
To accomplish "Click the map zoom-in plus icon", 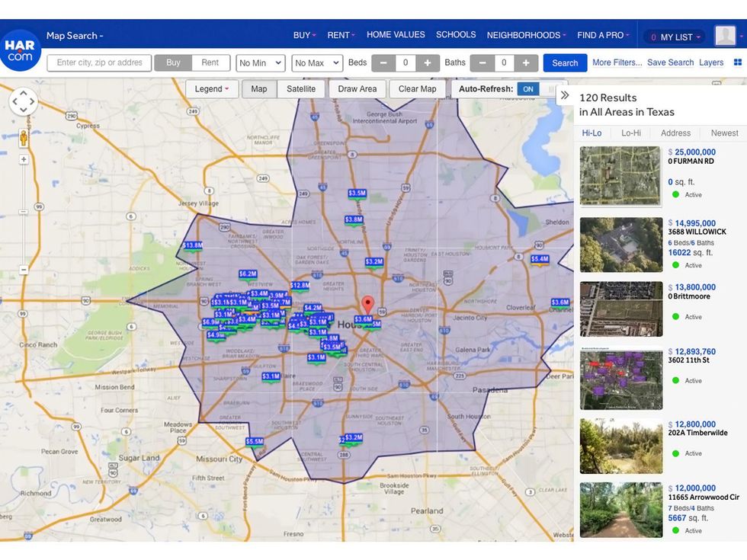I will [23, 161].
